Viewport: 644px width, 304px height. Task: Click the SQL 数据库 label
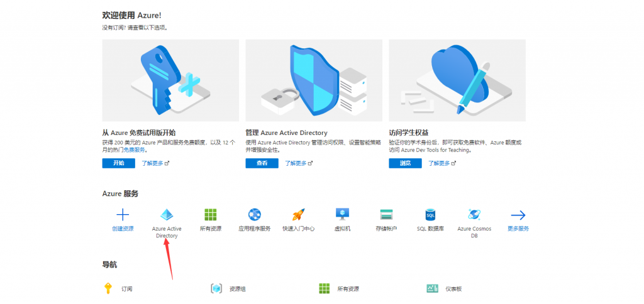click(430, 229)
